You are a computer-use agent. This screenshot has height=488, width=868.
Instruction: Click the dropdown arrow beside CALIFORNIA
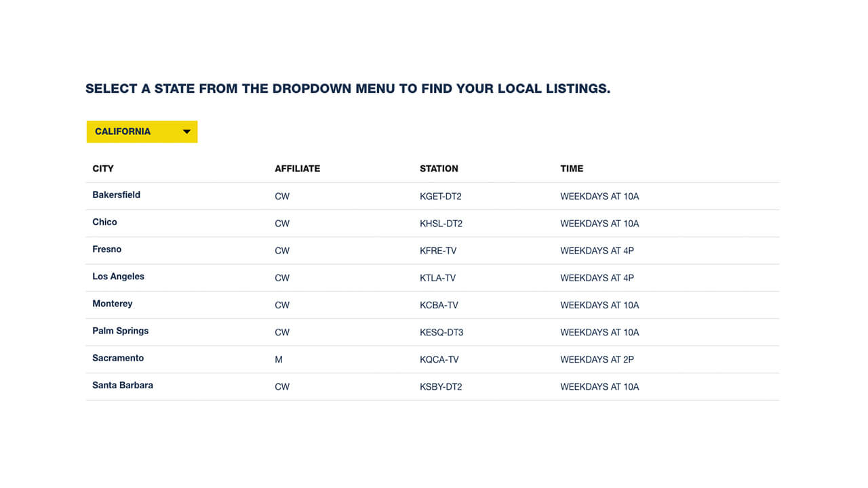(x=186, y=132)
